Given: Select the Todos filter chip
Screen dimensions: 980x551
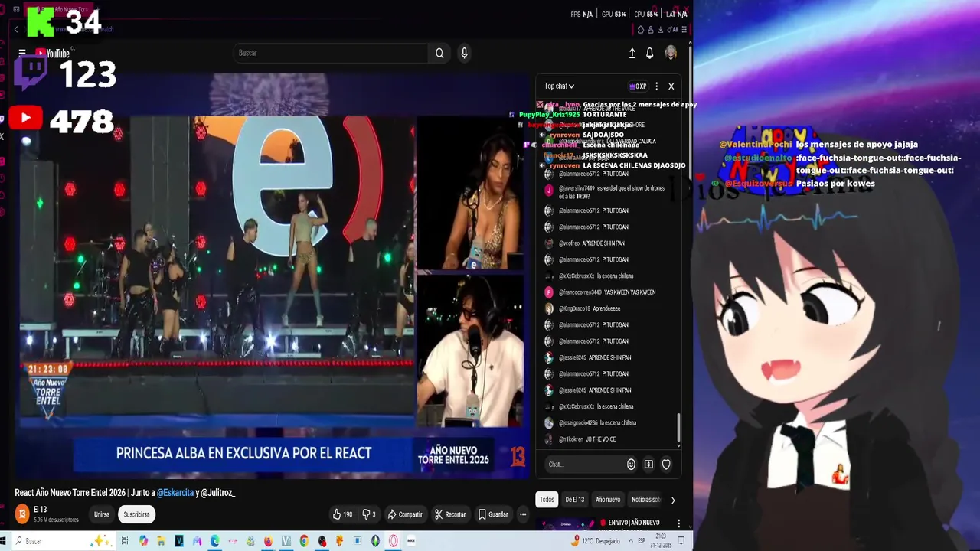Looking at the screenshot, I should 547,500.
